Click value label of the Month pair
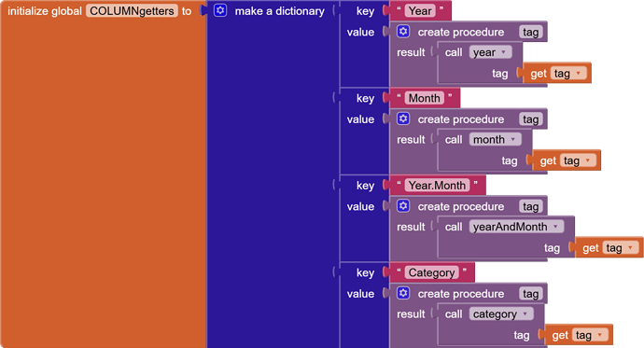644x348 pixels. click(x=360, y=119)
